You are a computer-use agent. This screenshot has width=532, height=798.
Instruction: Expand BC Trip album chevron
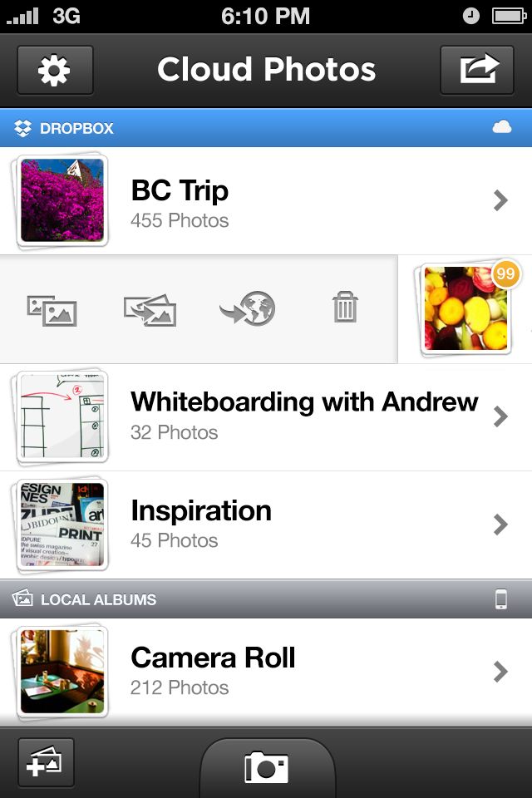pos(500,200)
